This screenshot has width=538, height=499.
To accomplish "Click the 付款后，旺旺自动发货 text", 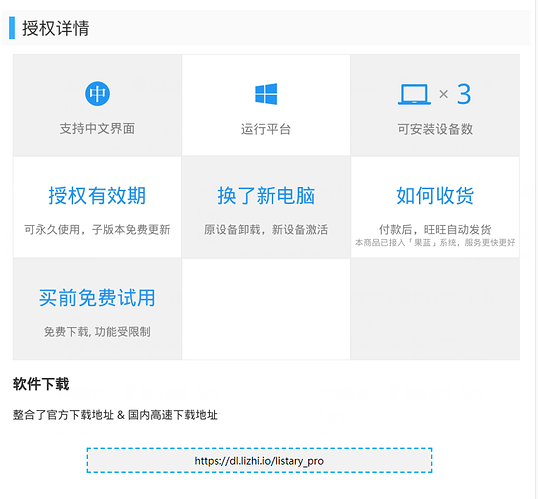I will [x=435, y=230].
